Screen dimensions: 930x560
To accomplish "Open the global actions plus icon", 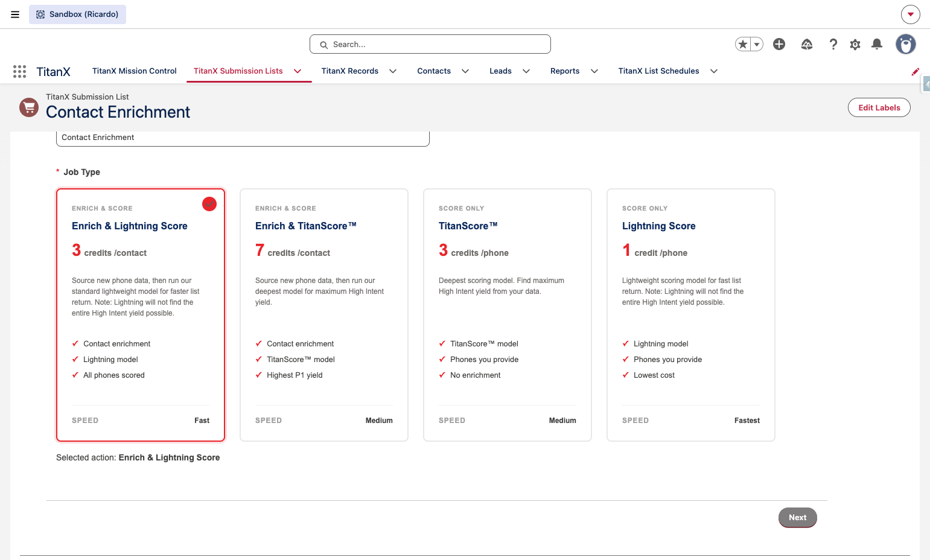I will (x=779, y=44).
